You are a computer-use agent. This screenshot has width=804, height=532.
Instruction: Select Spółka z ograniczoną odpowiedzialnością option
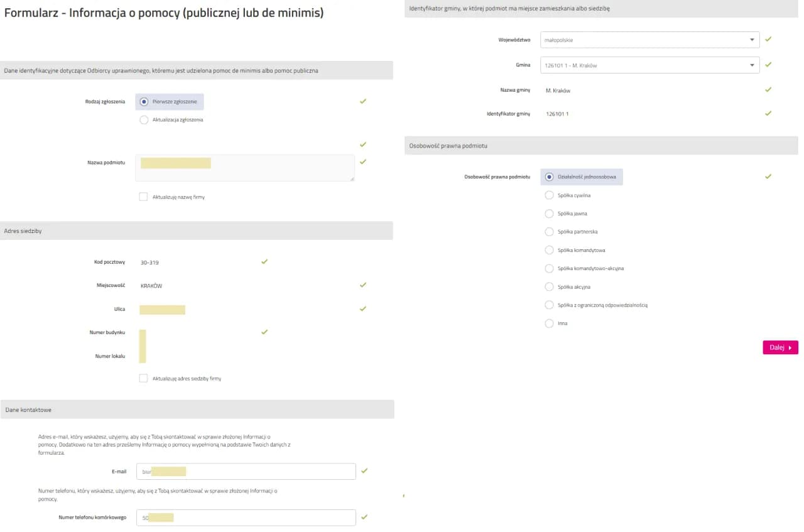(x=550, y=305)
